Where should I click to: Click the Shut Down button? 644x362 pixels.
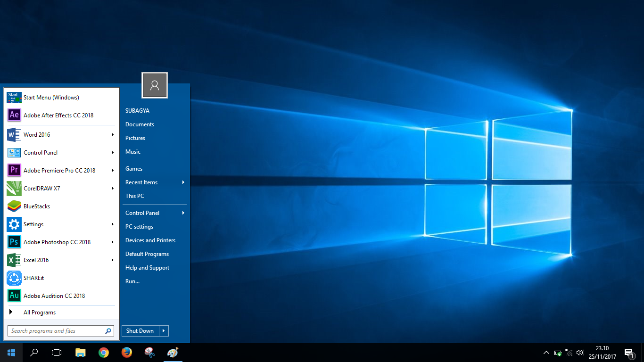[140, 331]
